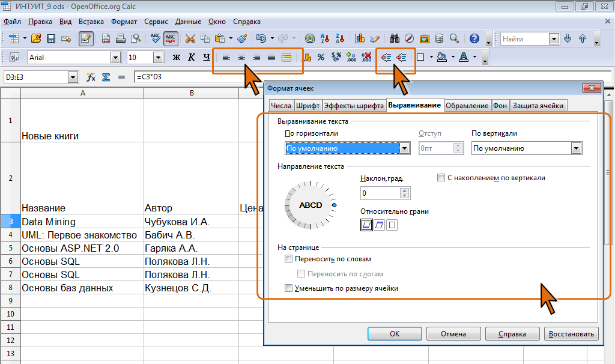Screen dimensions: 615x364
Task: Click the 'Наклон, град.' degree input field
Action: (380, 193)
